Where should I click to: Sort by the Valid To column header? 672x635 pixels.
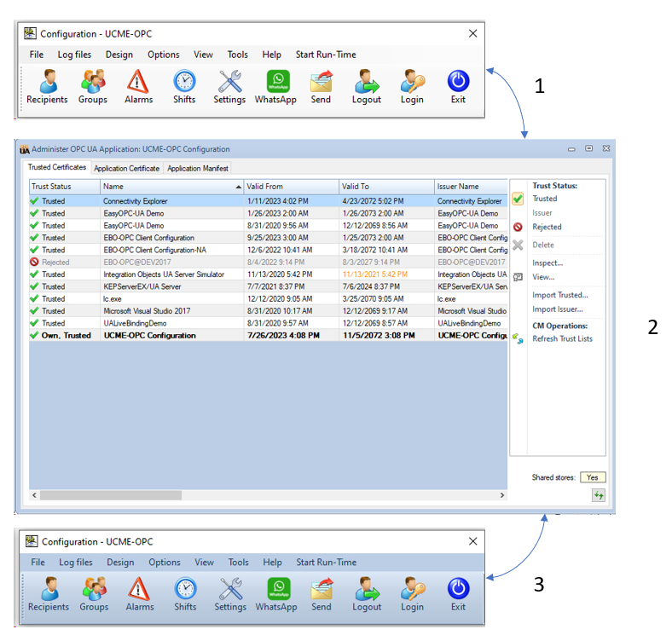click(386, 187)
